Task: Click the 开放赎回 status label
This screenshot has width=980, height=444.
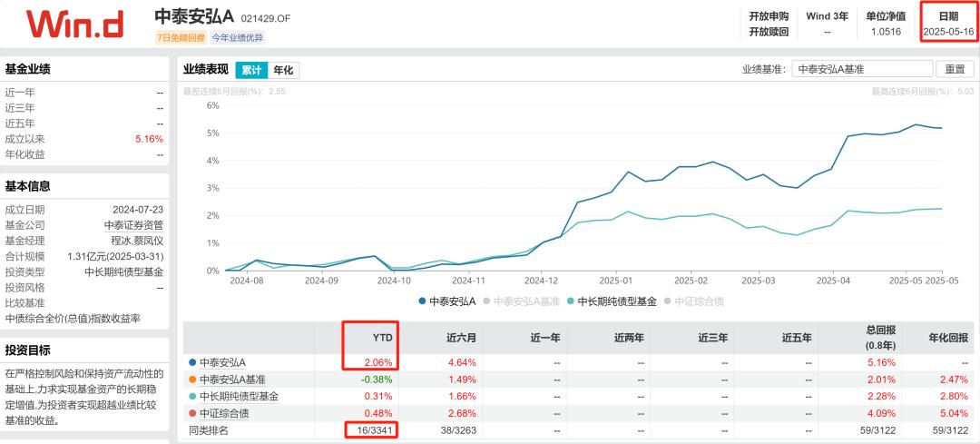Action: tap(769, 31)
